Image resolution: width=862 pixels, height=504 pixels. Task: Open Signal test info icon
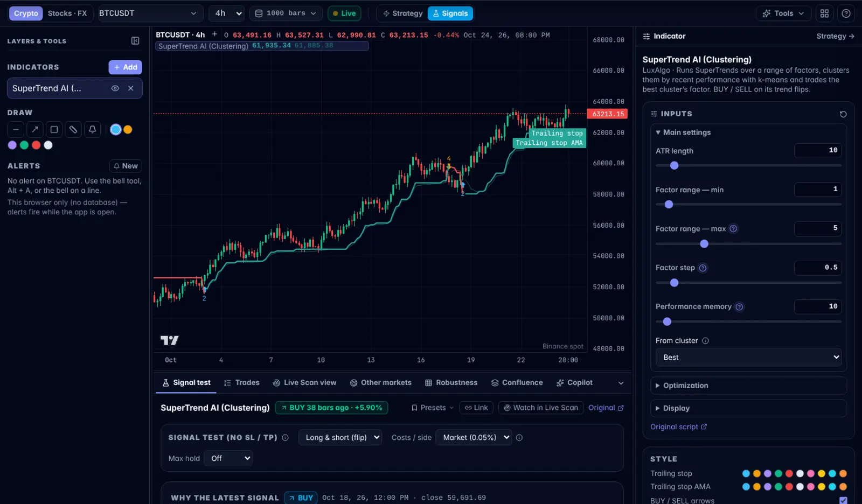pyautogui.click(x=285, y=438)
